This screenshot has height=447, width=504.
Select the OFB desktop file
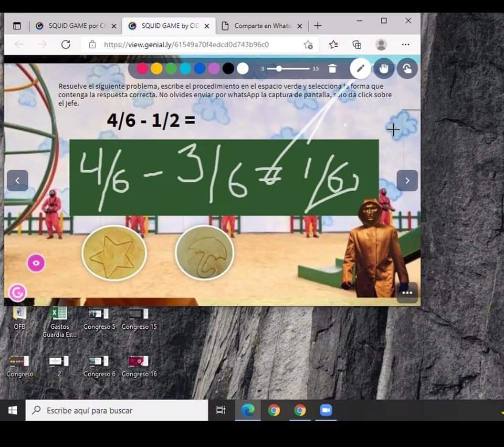click(19, 318)
